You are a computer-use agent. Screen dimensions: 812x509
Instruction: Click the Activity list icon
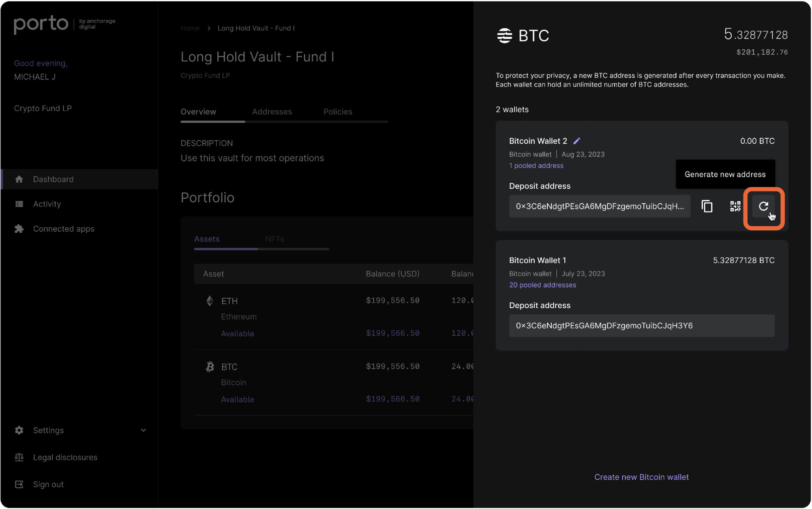(19, 204)
